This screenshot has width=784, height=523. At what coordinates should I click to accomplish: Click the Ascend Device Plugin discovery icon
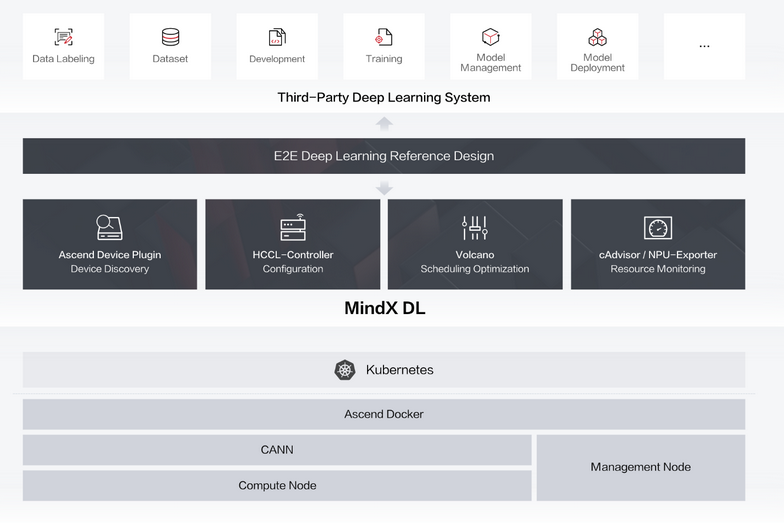click(110, 228)
